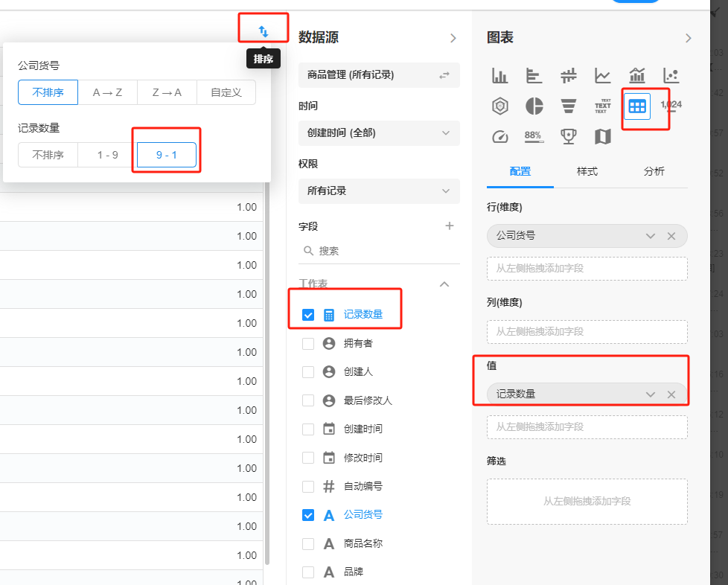728x585 pixels.
Task: Check the 商品名称 field checkbox
Action: [x=308, y=543]
